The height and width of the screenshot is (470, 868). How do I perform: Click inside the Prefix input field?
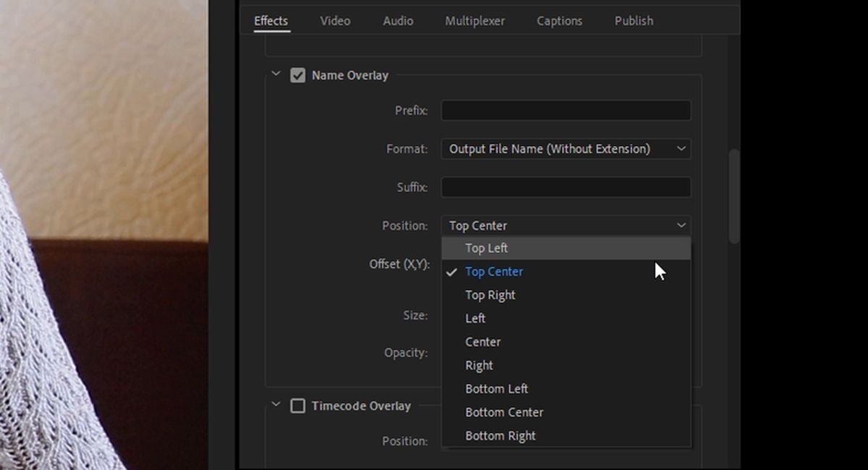pos(566,110)
